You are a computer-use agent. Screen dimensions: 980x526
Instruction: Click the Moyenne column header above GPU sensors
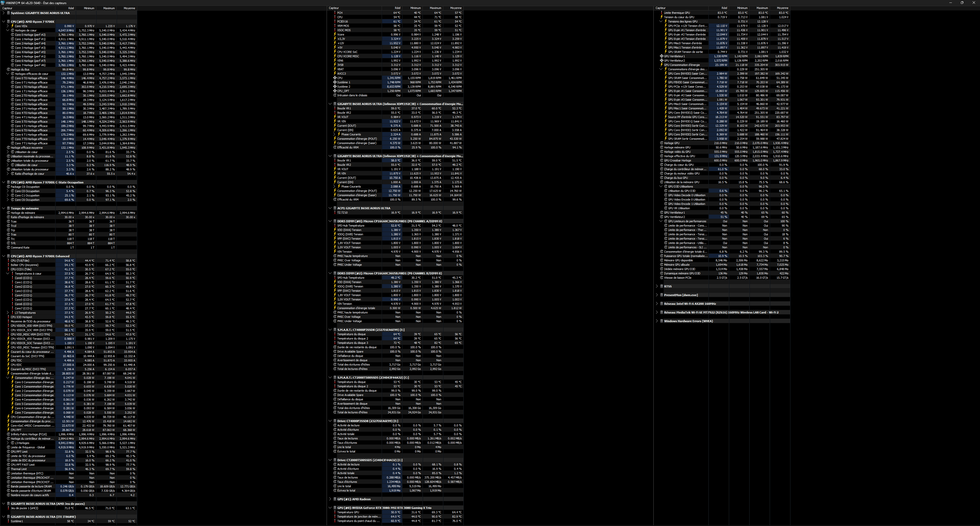[x=782, y=8]
